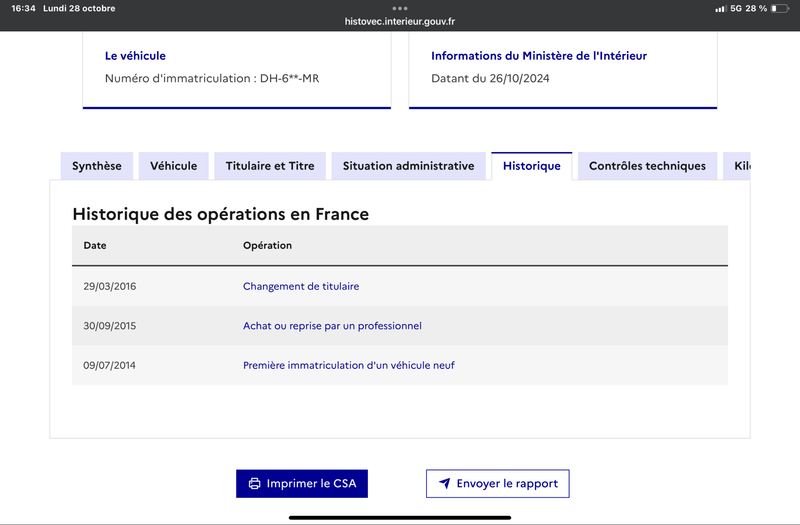Tap the 28 % battery percentage

tap(756, 8)
